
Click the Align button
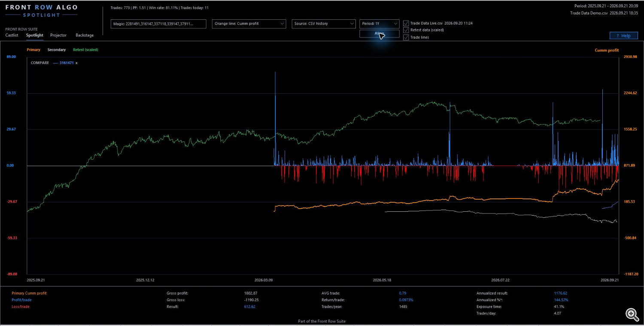pos(379,34)
